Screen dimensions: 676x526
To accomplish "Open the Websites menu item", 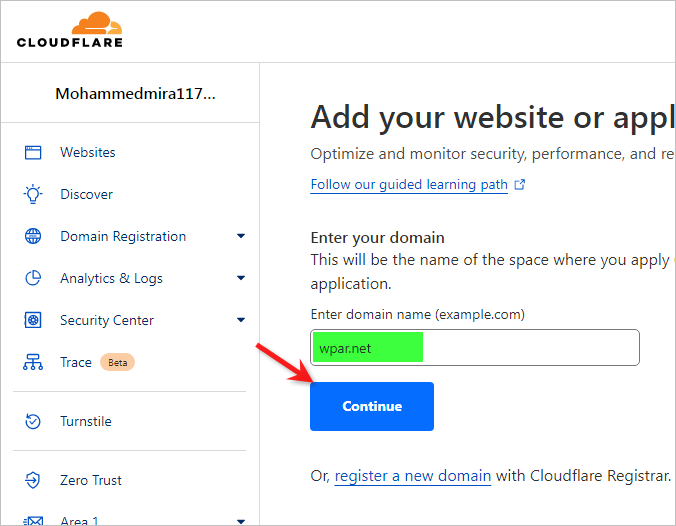I will click(x=88, y=153).
